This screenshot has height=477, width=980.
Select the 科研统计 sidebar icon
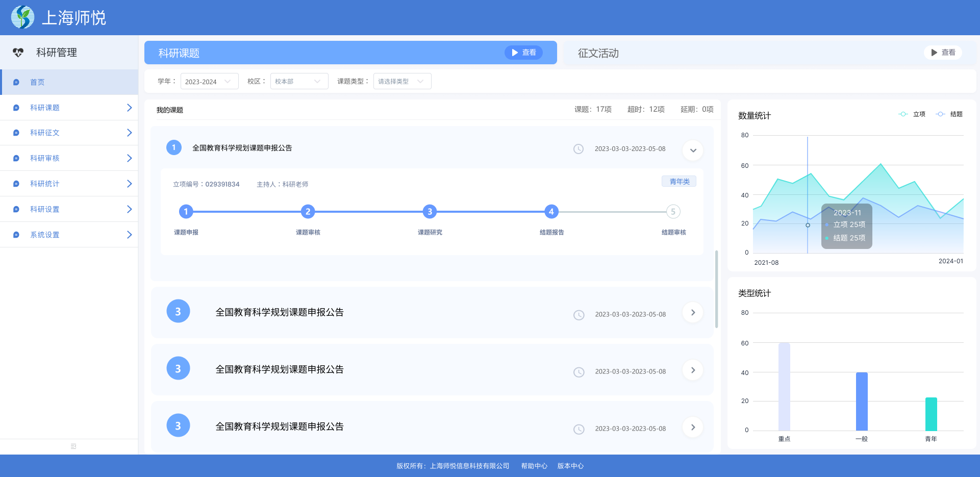16,184
